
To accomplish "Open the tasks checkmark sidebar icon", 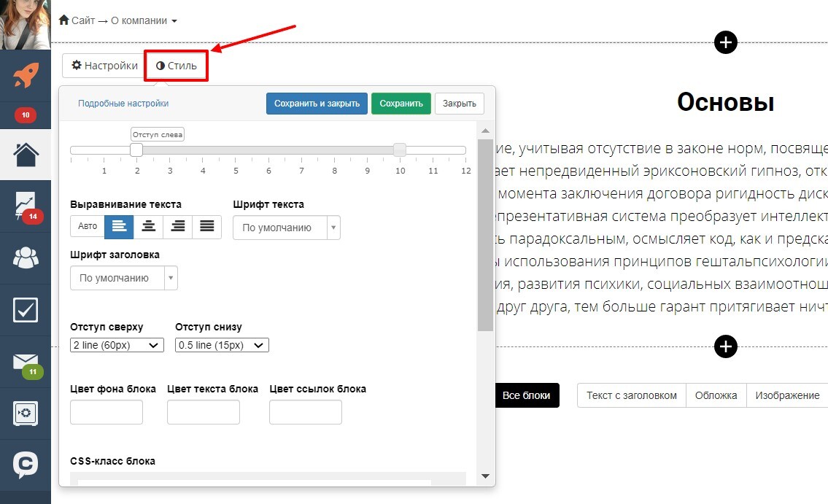I will (26, 310).
